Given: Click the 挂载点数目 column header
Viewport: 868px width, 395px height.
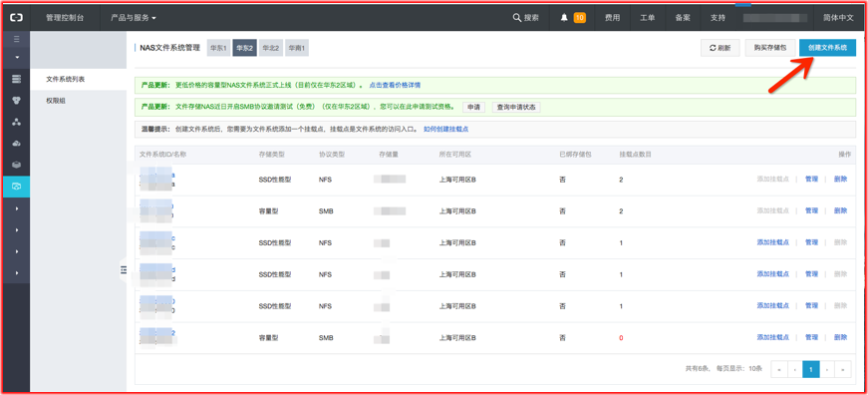Looking at the screenshot, I should pyautogui.click(x=635, y=154).
